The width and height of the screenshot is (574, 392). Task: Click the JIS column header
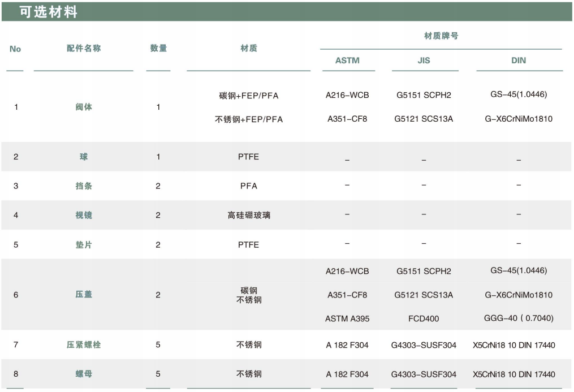point(424,61)
